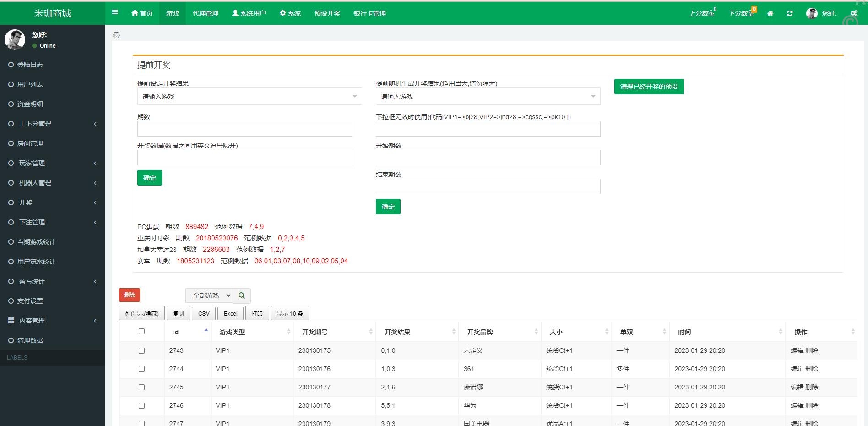This screenshot has height=426, width=868.
Task: Open the 代理管理 top menu
Action: point(205,13)
